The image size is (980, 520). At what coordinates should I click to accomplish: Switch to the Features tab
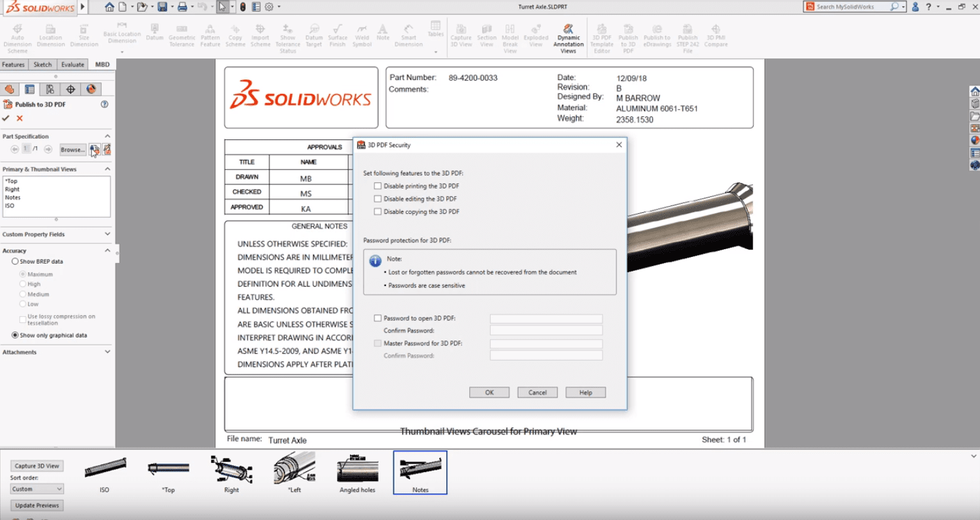tap(13, 65)
